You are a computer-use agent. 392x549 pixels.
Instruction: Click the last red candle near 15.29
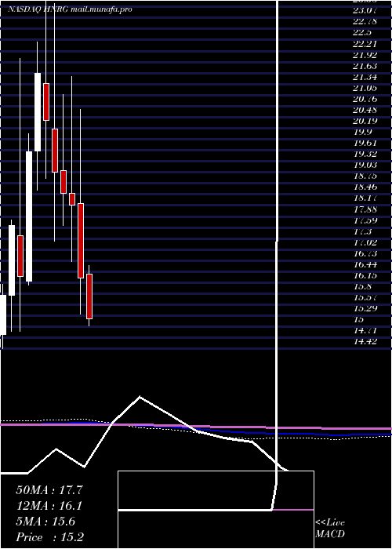tap(89, 296)
